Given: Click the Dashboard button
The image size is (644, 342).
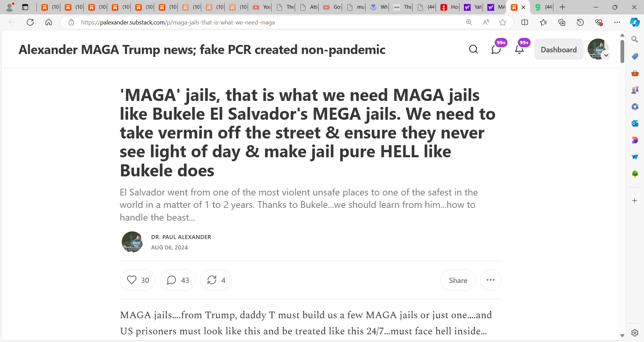Looking at the screenshot, I should click(x=558, y=49).
